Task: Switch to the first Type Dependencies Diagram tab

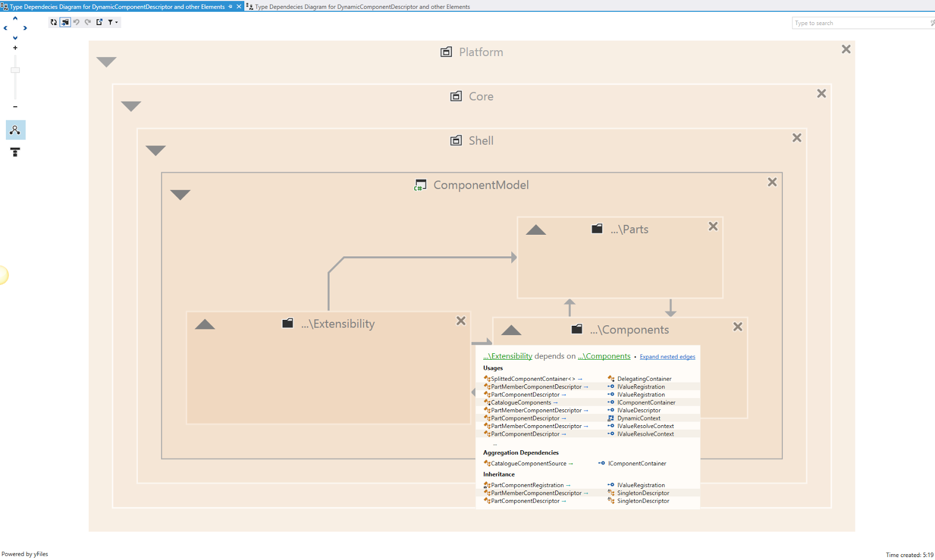Action: pos(122,6)
